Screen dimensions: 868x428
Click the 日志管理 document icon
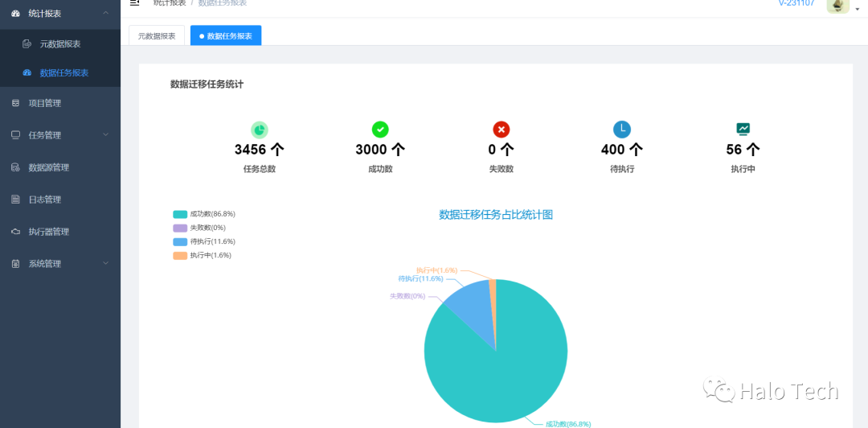[15, 200]
